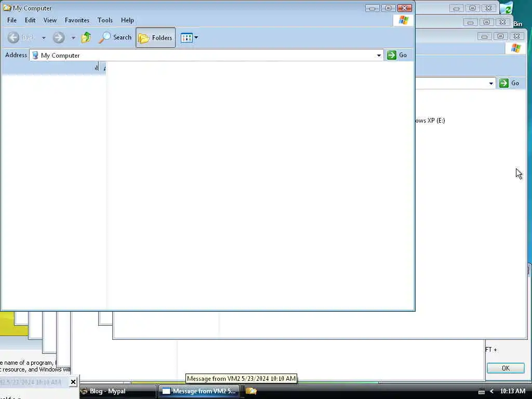Switch to Message from VM2 taskbar button
This screenshot has height=399, width=532.
(x=199, y=391)
